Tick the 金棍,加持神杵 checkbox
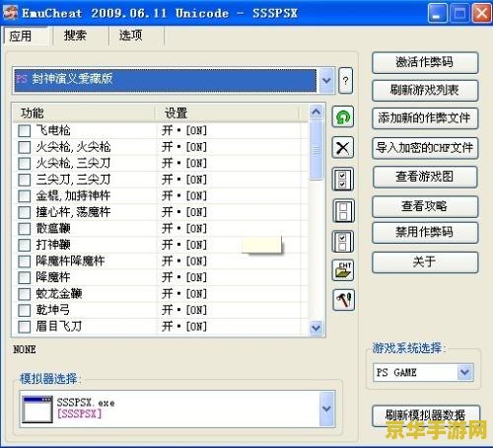 (x=25, y=196)
